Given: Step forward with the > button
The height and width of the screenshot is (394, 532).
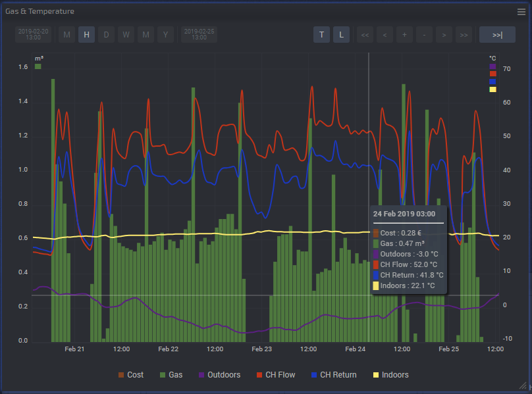Looking at the screenshot, I should pyautogui.click(x=444, y=35).
